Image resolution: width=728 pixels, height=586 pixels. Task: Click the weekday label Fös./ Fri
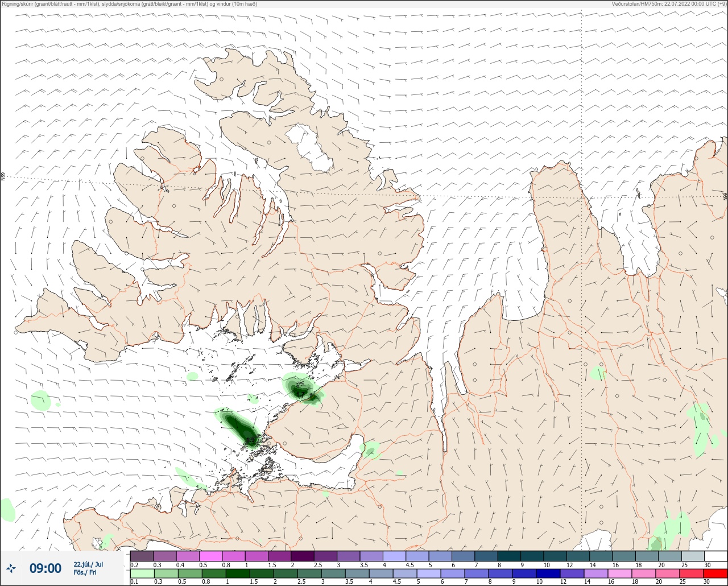(x=85, y=572)
